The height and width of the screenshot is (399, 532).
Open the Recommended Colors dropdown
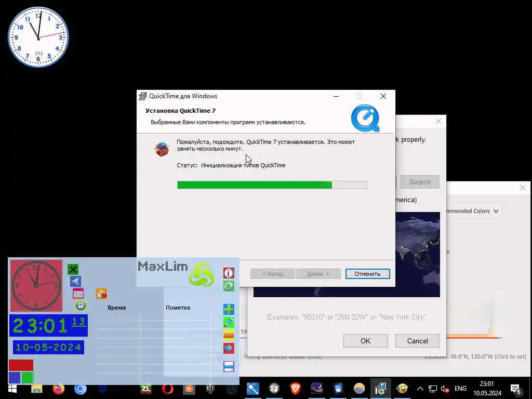[474, 211]
